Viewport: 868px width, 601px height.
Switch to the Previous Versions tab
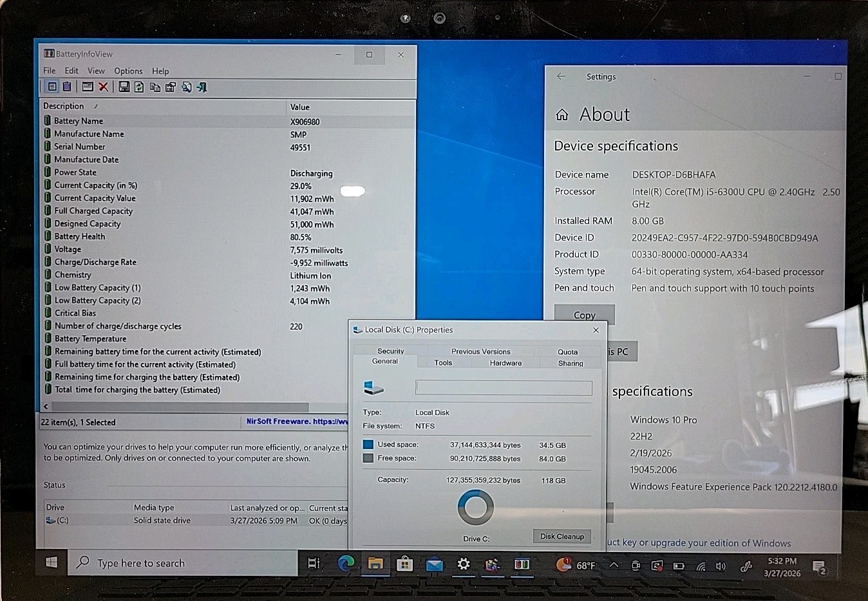(x=480, y=351)
